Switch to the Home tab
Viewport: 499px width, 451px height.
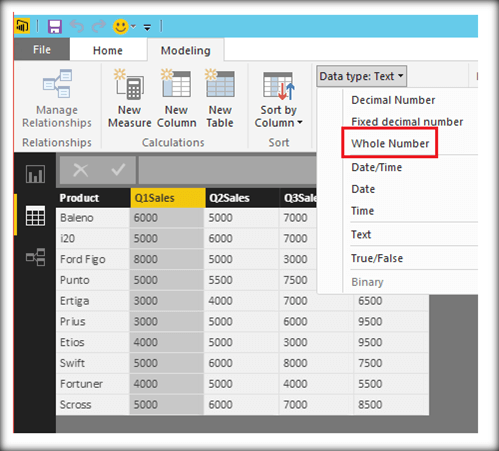click(108, 50)
